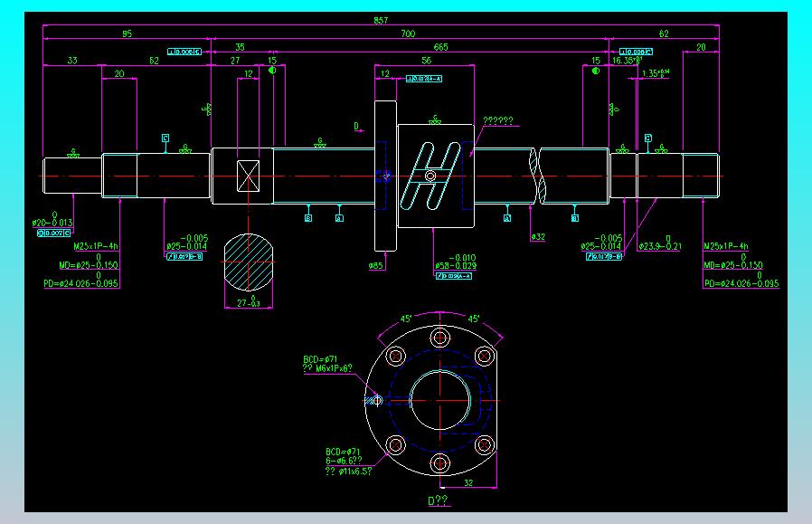812x524 pixels.
Task: Select the M6 oil hole on flange left
Action: click(378, 400)
